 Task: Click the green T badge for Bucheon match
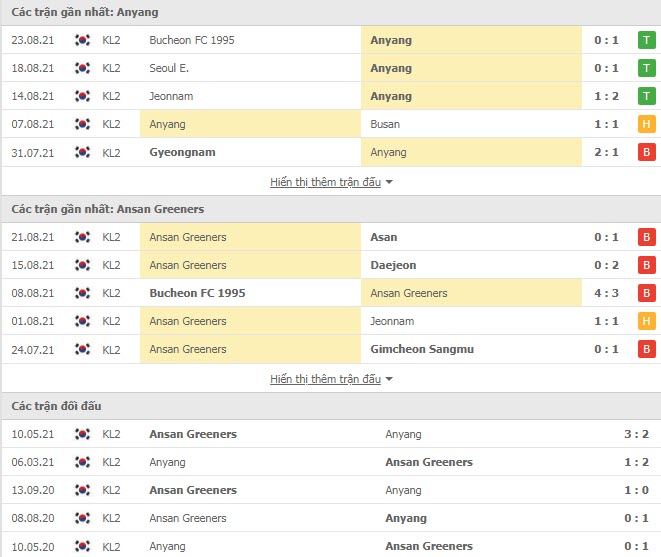click(646, 40)
